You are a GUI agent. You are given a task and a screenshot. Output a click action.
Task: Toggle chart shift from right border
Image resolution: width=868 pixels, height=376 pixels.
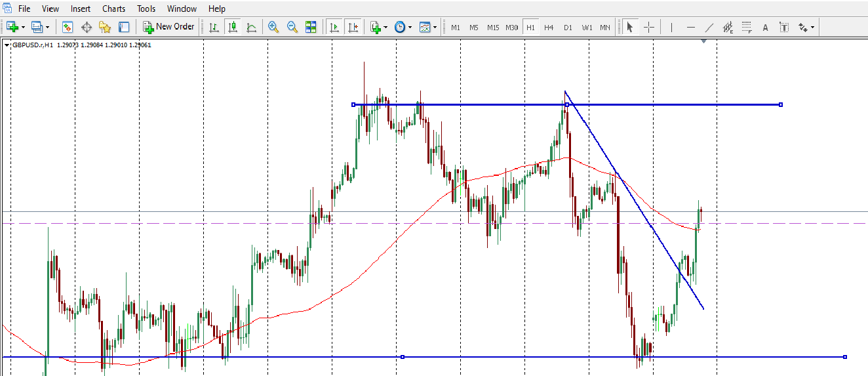point(353,27)
